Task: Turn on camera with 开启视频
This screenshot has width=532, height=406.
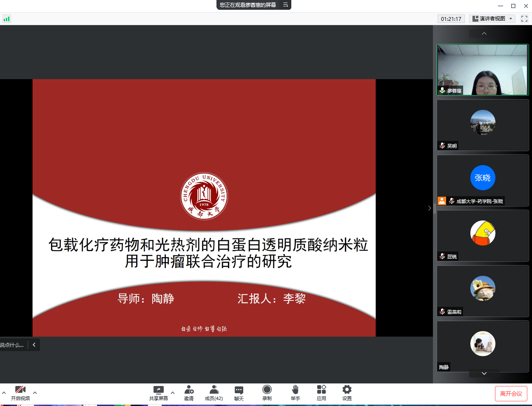Action: pos(20,393)
